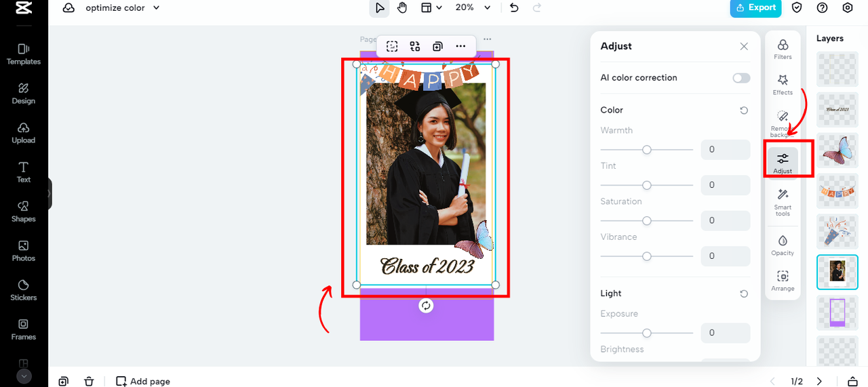868x387 pixels.
Task: Expand the sidebar collapse handle
Action: click(x=50, y=194)
